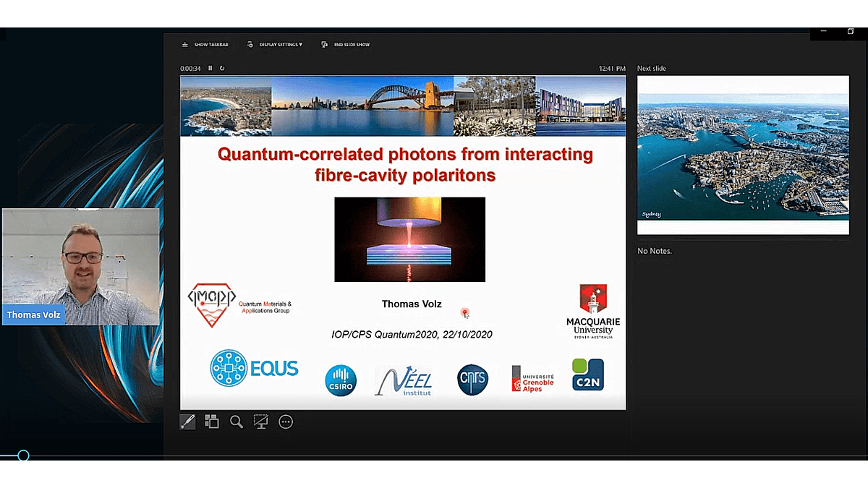Click the 12:41 PM clock display
Screen dimensions: 868x488
pyautogui.click(x=612, y=68)
